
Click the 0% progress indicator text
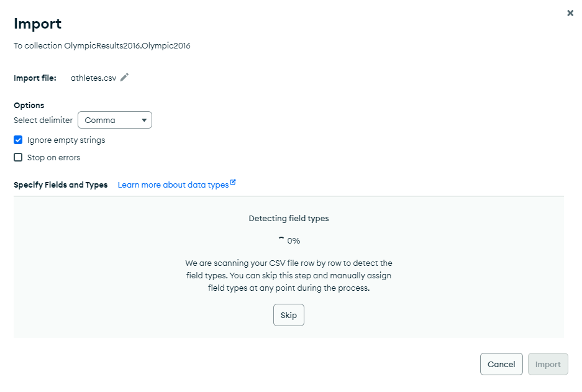294,240
